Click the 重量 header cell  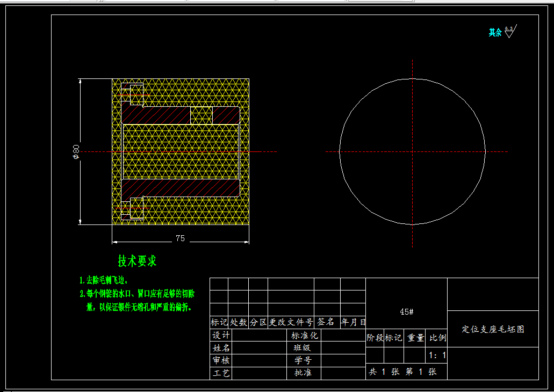[x=415, y=338]
